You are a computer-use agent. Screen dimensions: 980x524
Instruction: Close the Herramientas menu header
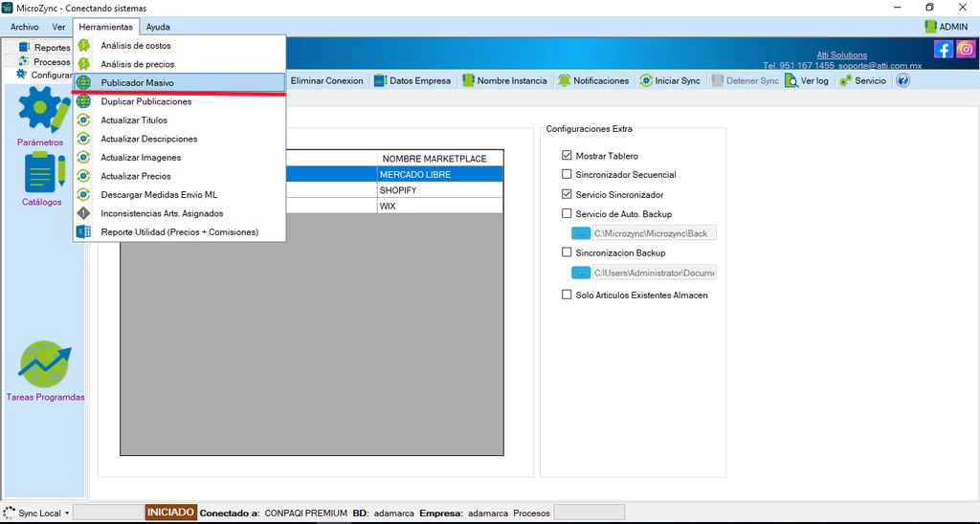pyautogui.click(x=105, y=27)
